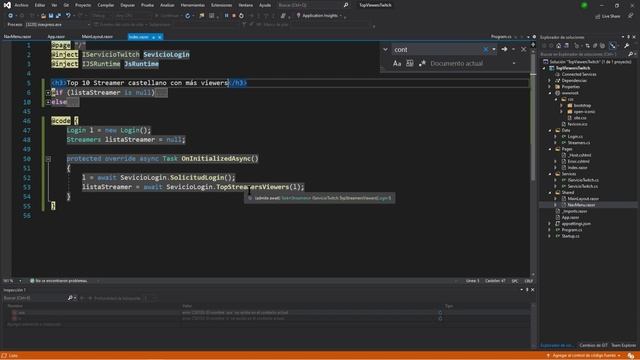
Task: Select Streamers.cs in Solution Explorer
Action: tap(578, 143)
